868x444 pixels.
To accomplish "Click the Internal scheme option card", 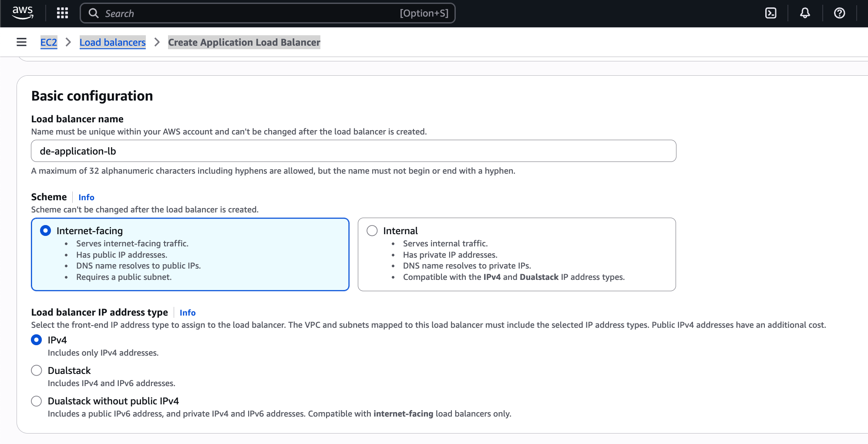I will coord(516,261).
